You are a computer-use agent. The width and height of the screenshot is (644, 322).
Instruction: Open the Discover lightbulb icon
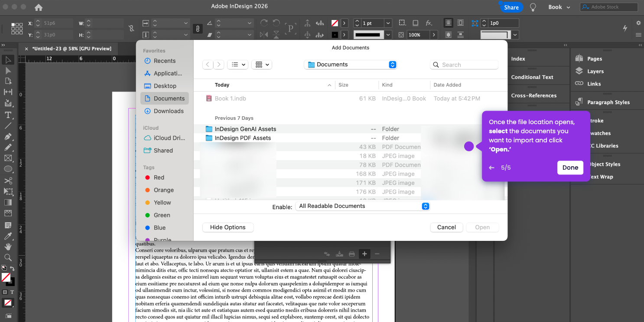pos(533,7)
